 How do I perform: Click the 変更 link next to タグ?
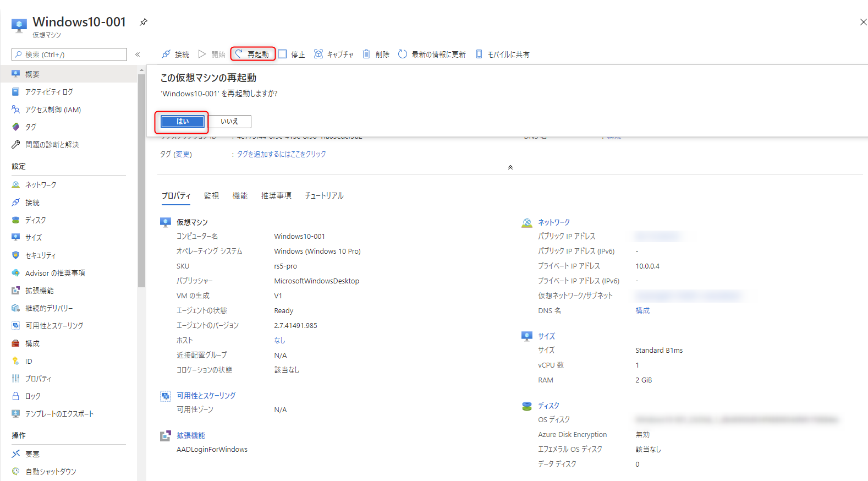click(x=183, y=154)
